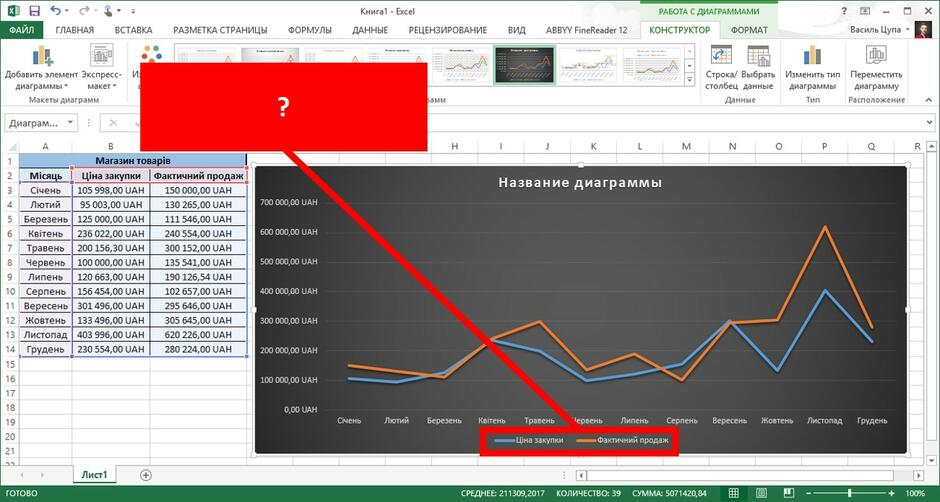Expand chart styles gallery More arrow
940x502 pixels.
coord(689,79)
